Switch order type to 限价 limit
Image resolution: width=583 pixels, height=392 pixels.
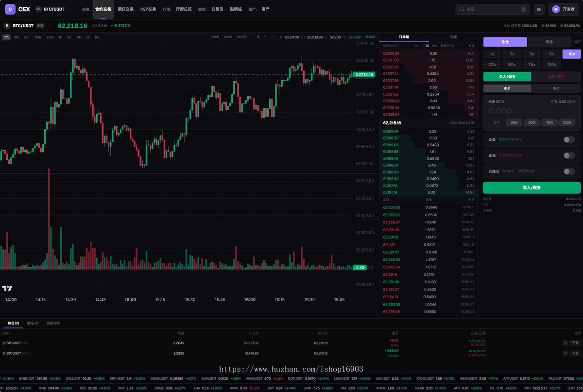[x=556, y=88]
